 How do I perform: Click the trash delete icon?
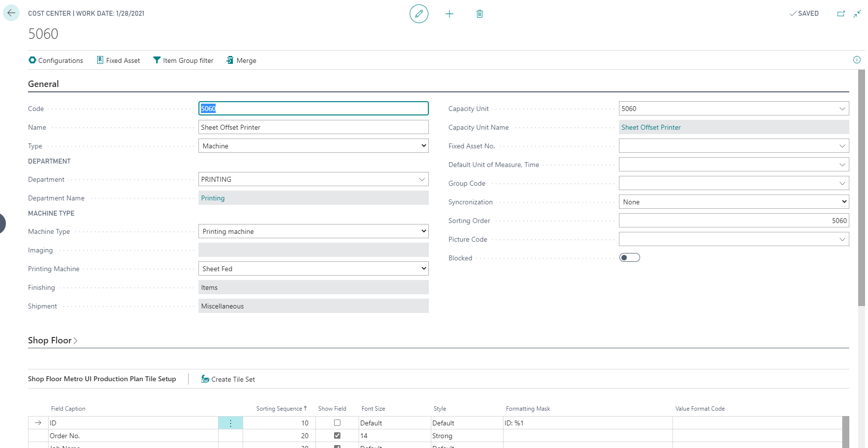coord(479,14)
